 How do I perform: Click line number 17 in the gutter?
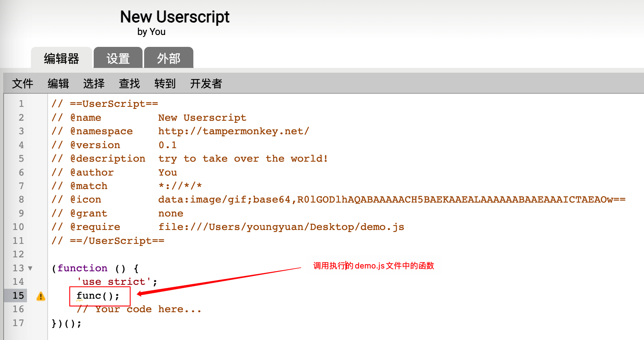click(18, 323)
